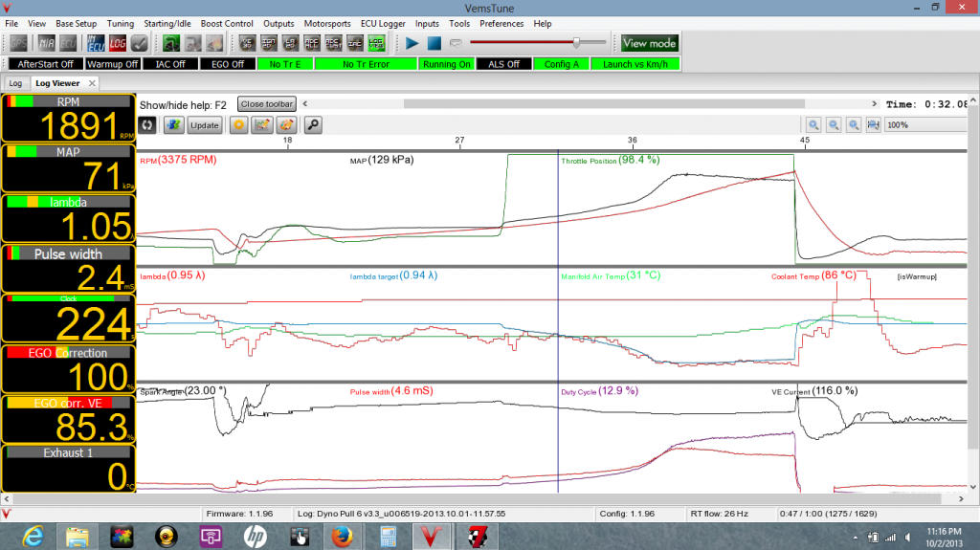
Task: Click the No Tr Error indicator
Action: click(x=366, y=64)
